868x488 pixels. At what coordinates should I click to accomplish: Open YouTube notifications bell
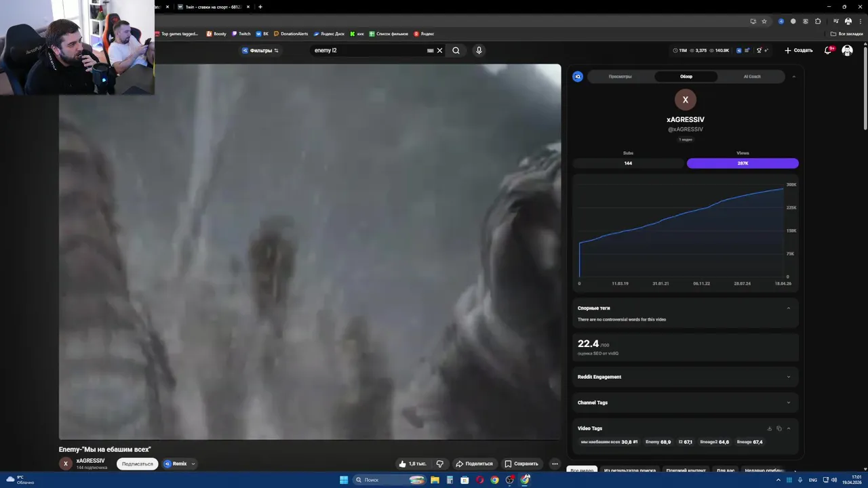828,50
